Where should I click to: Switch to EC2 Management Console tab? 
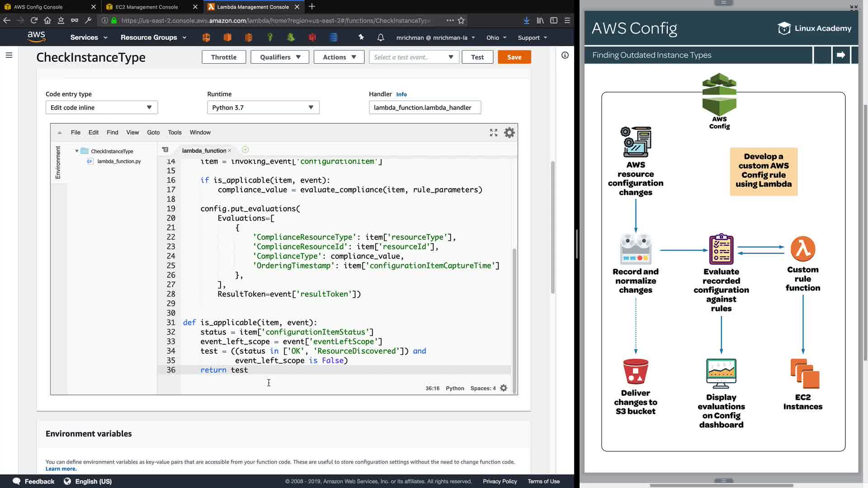tap(146, 7)
